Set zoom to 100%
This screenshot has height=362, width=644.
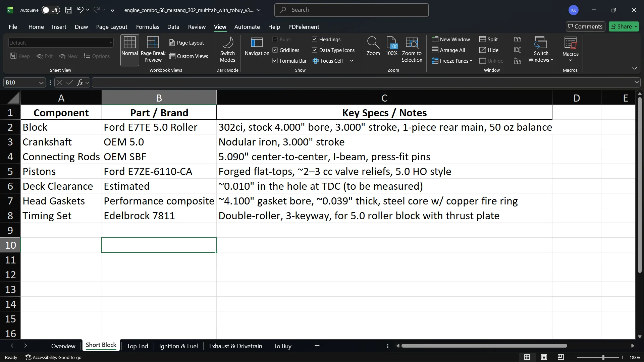pyautogui.click(x=391, y=47)
